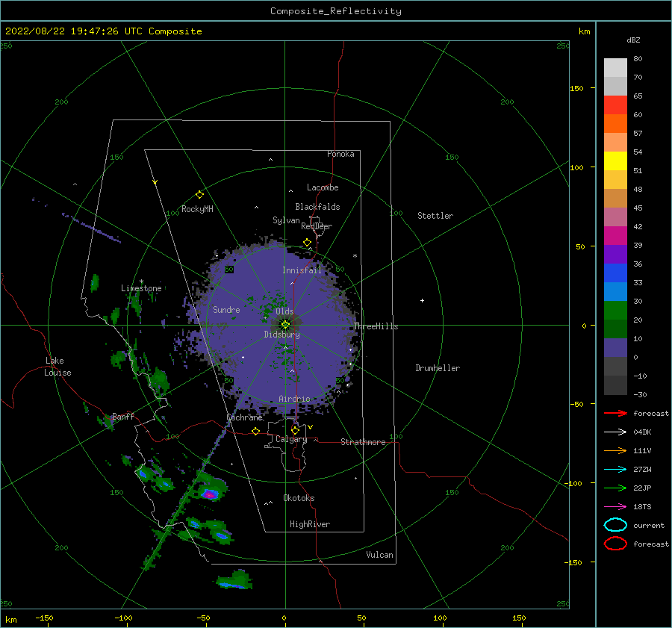
Task: Click the radar site marker near Olds
Action: click(285, 325)
